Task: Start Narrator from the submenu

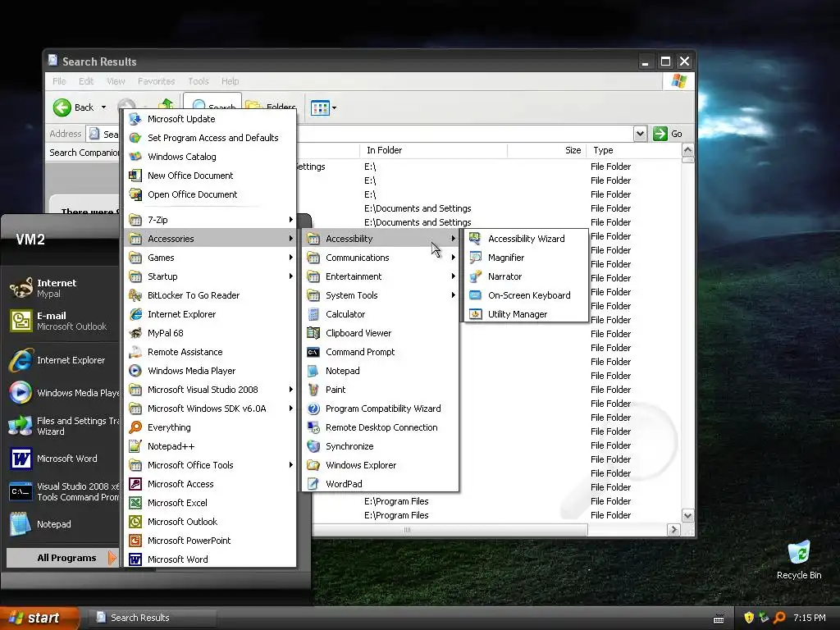Action: [524, 276]
